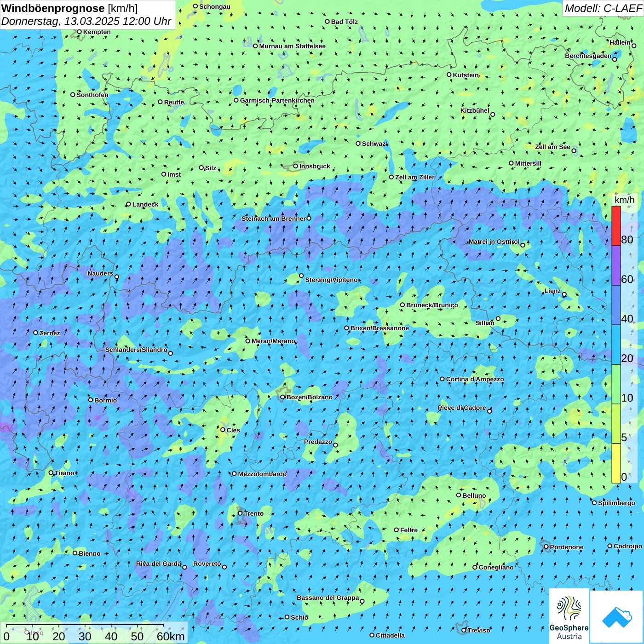Viewport: 644px width, 644px height.
Task: Click the Sillian city label
Action: [485, 323]
